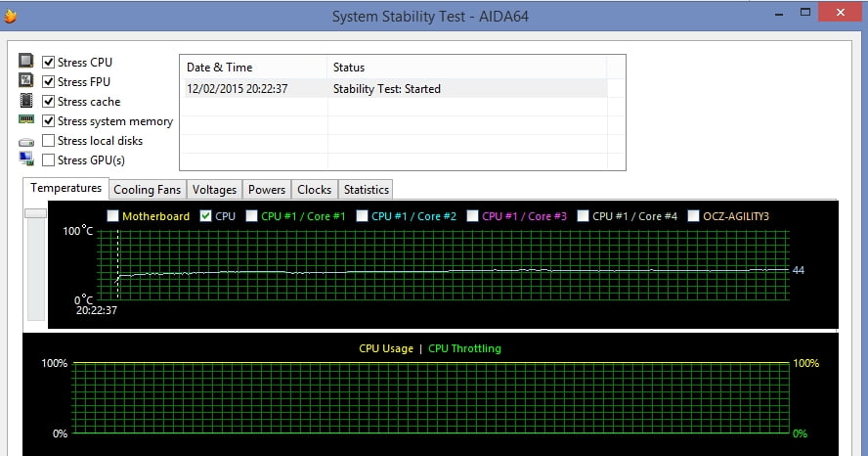
Task: Show CPU #1 / Core #1 temperature
Action: click(x=251, y=215)
